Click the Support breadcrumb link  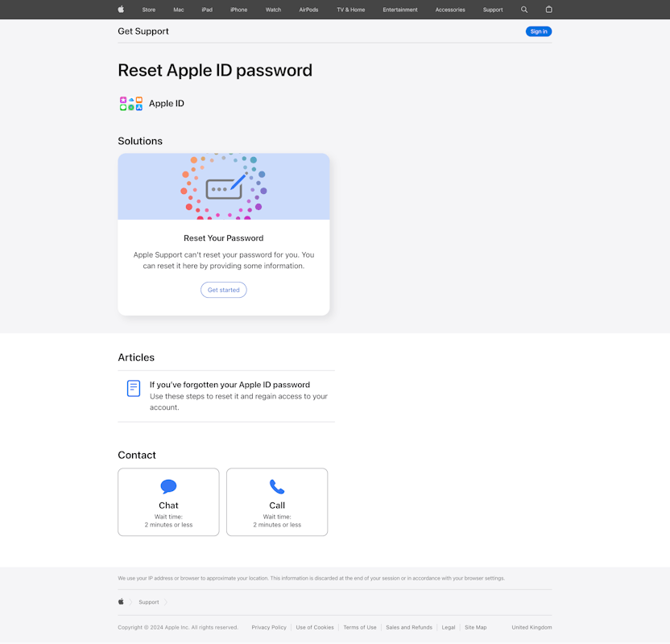[x=149, y=602]
